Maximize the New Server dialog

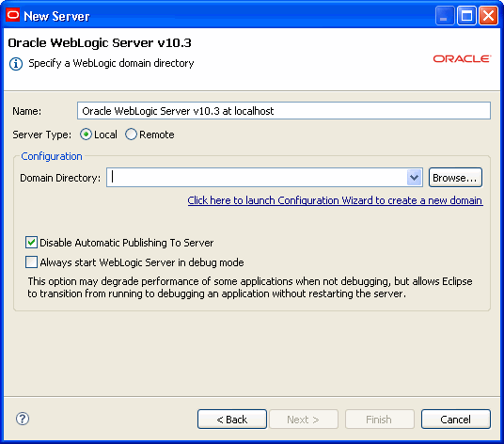click(x=466, y=16)
